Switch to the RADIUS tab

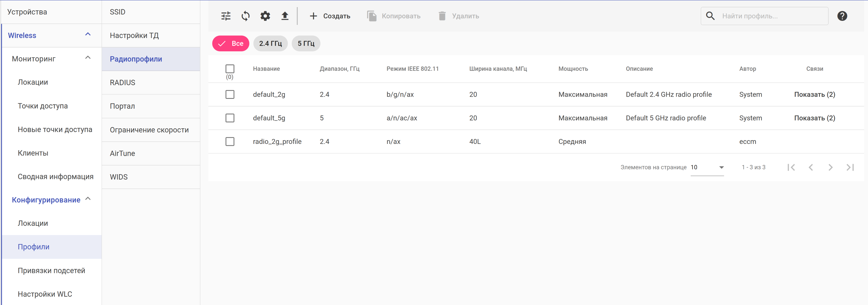[122, 82]
